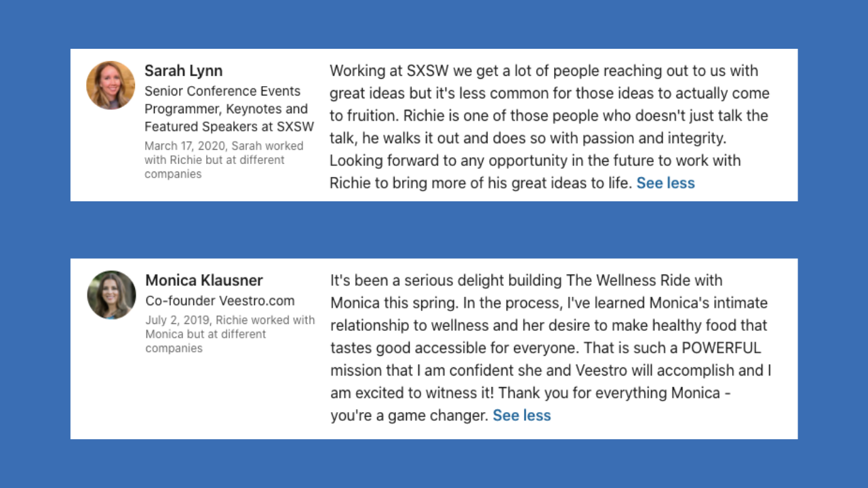This screenshot has width=868, height=488.
Task: Open Sarah Lynn's profile photo
Action: point(111,85)
